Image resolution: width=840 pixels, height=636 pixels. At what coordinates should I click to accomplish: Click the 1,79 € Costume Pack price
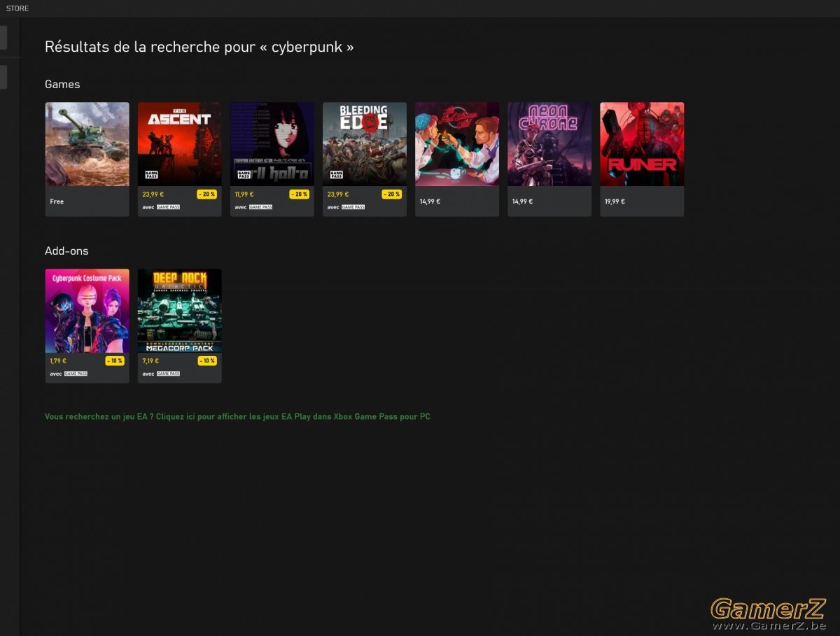[x=58, y=361]
